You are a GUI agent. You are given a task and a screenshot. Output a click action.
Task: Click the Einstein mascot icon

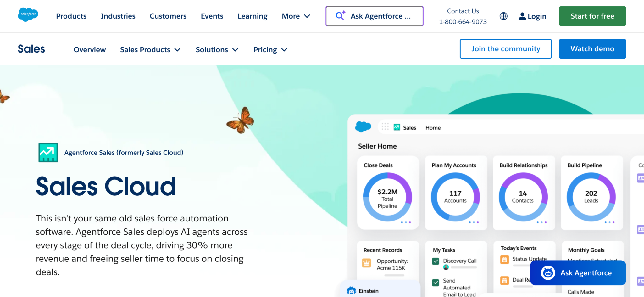(351, 291)
